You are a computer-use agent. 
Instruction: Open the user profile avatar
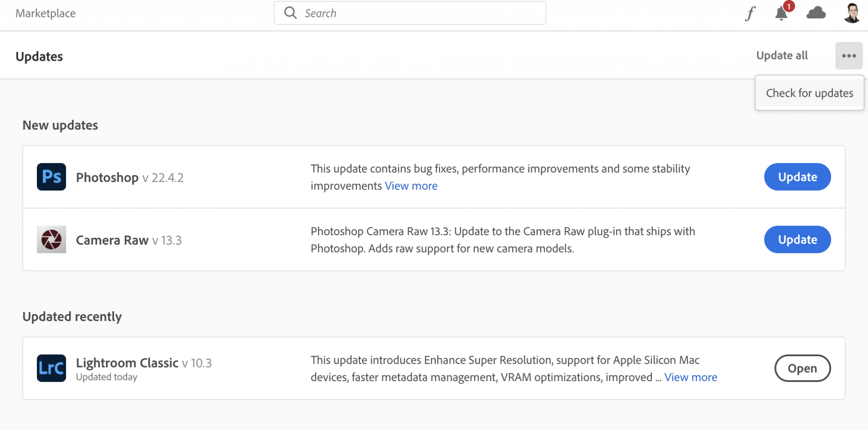(x=852, y=13)
